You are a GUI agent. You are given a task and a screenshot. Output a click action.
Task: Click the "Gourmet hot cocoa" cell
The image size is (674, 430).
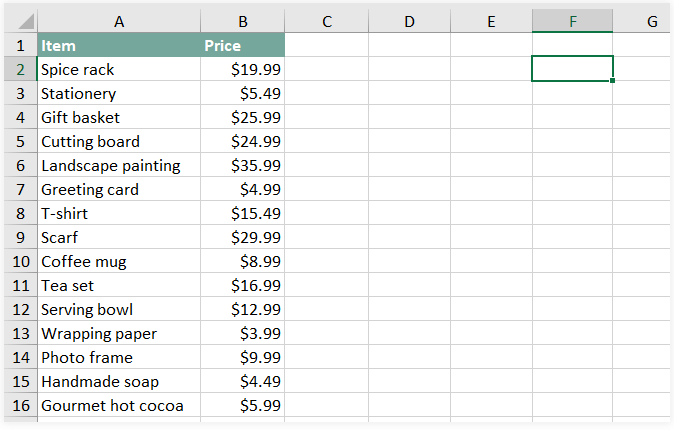tap(119, 405)
